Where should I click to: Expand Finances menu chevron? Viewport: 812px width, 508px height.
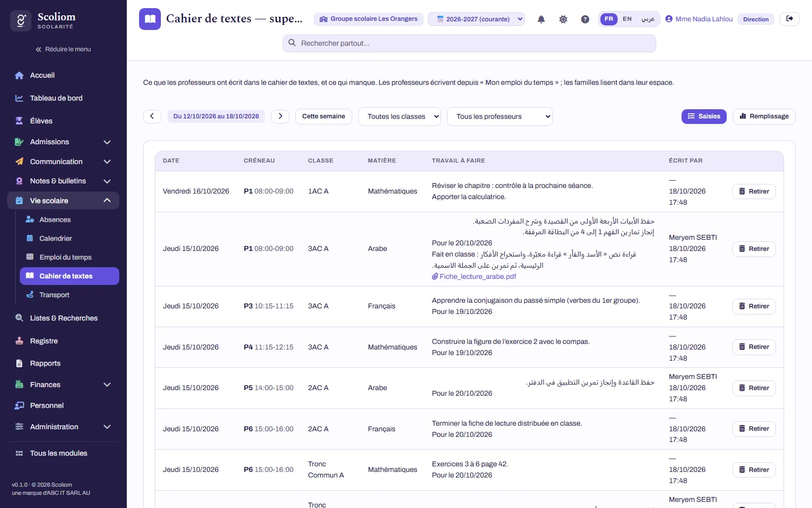107,385
